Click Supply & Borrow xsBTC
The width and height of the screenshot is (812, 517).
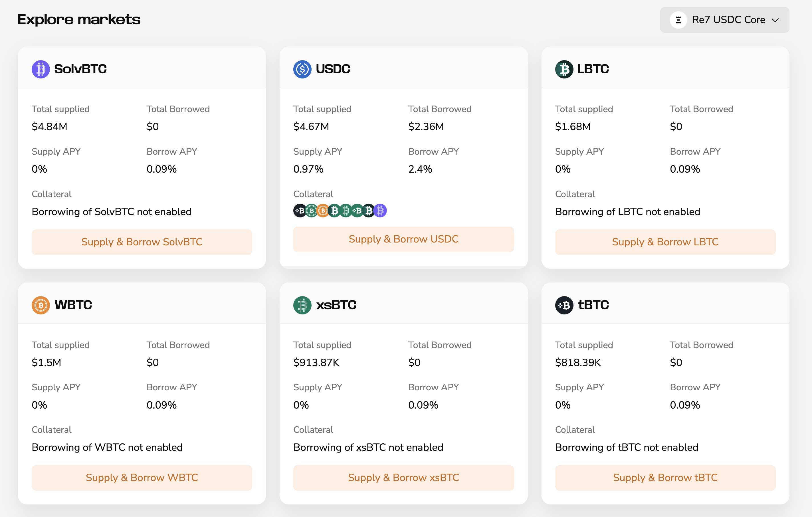coord(403,478)
